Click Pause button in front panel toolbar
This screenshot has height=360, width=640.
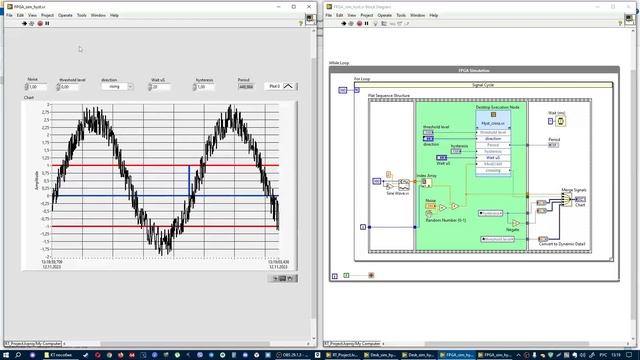click(x=47, y=24)
